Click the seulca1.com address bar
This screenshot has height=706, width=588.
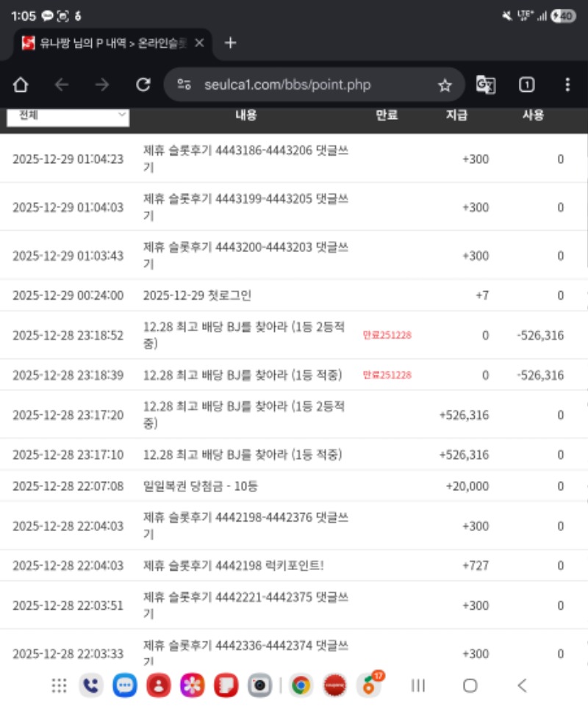[294, 85]
